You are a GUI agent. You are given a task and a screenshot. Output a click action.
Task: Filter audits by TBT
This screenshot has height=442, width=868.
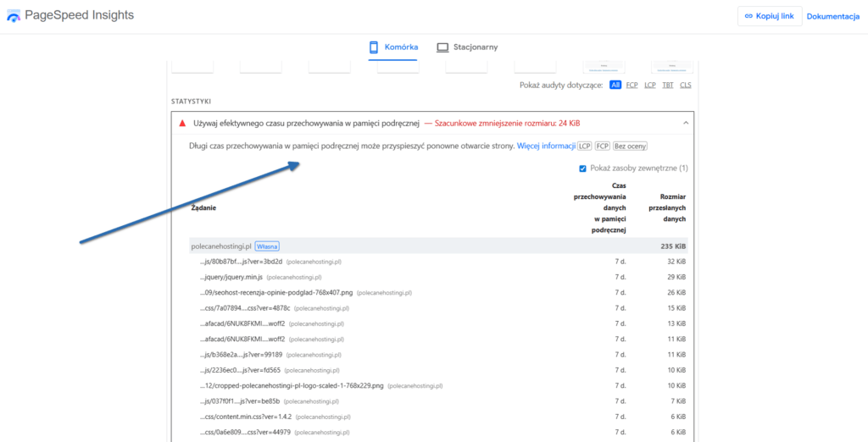(668, 86)
